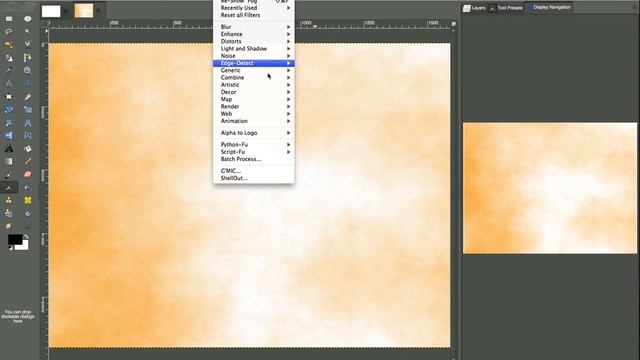
Task: Select the Blur/Sharpen tool
Action: coord(27,213)
